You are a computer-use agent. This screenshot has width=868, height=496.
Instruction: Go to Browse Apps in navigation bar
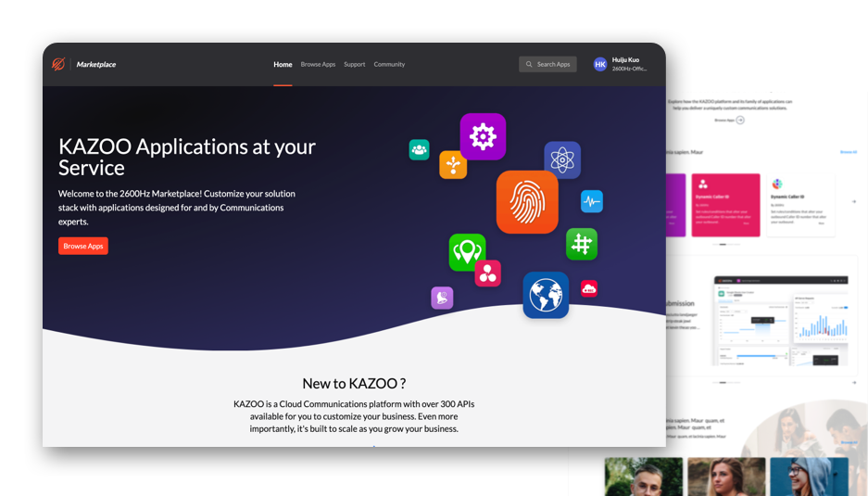(318, 64)
